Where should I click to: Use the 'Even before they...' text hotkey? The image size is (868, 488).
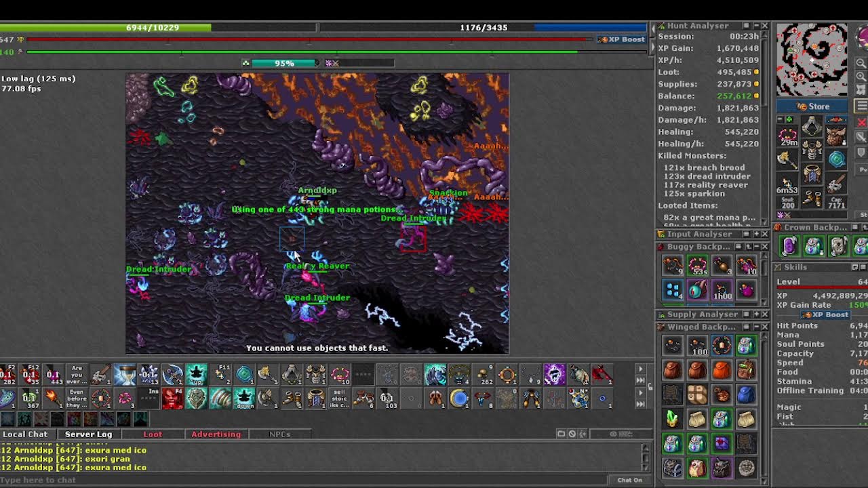click(77, 398)
